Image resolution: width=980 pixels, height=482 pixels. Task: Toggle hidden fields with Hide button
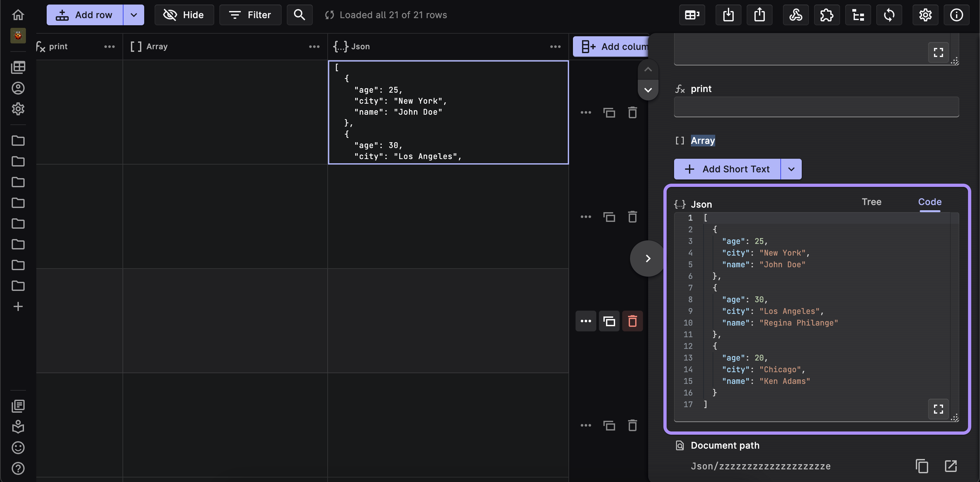point(184,15)
